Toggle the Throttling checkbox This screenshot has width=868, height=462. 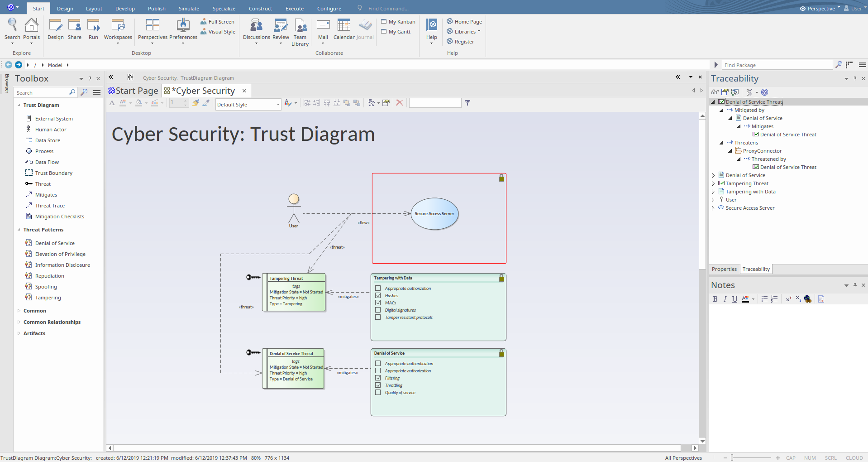(x=378, y=385)
